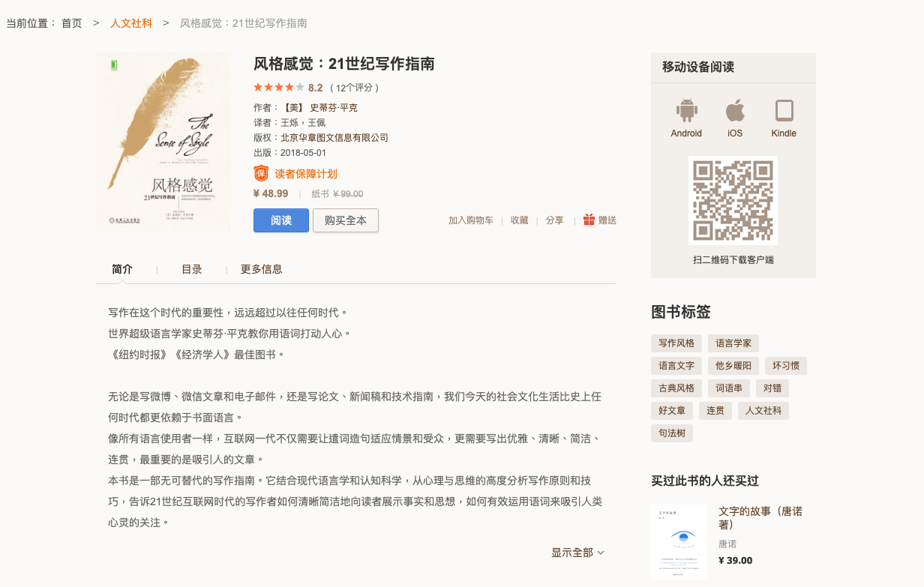
Task: Select the 连贯 tag
Action: click(715, 411)
